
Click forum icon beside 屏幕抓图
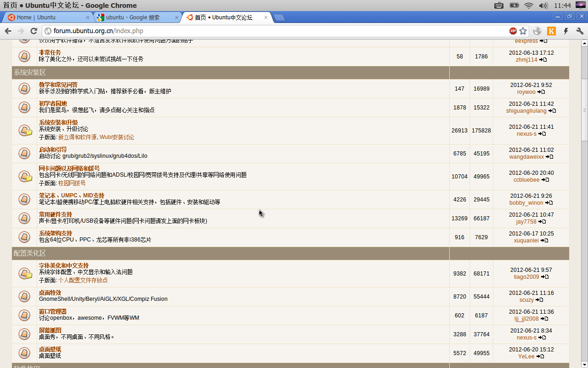tap(24, 334)
